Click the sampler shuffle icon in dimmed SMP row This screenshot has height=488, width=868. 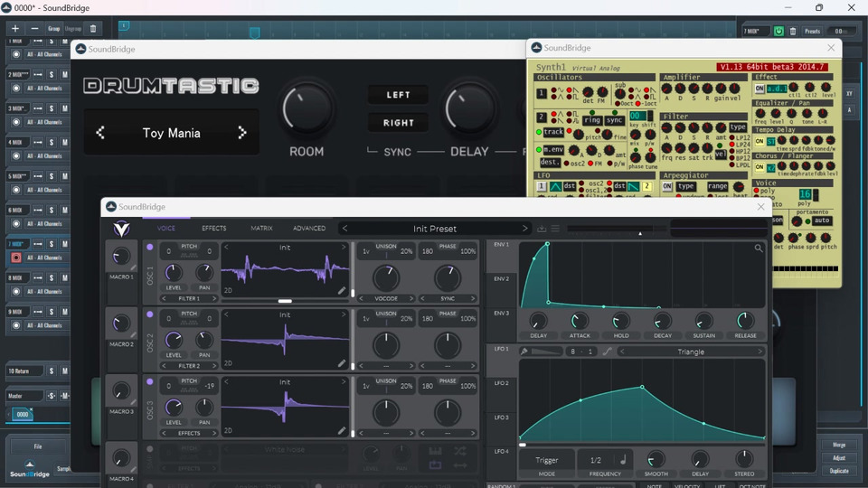pyautogui.click(x=460, y=451)
